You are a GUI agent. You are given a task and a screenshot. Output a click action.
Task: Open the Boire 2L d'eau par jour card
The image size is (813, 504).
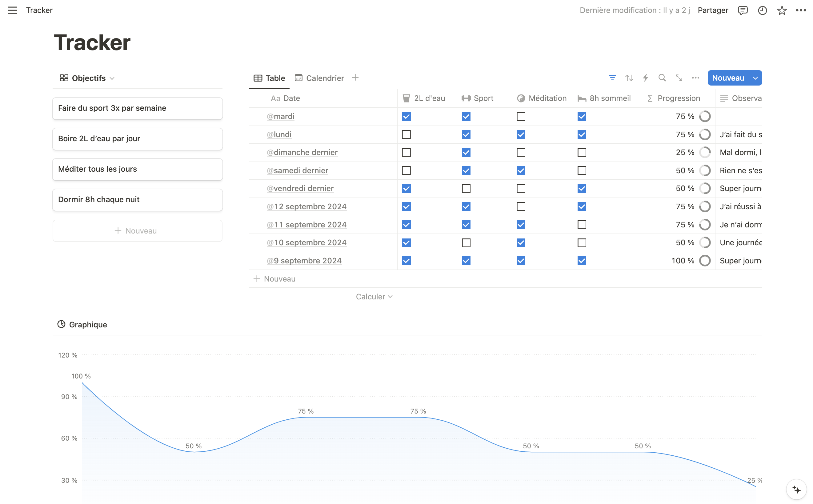[137, 139]
